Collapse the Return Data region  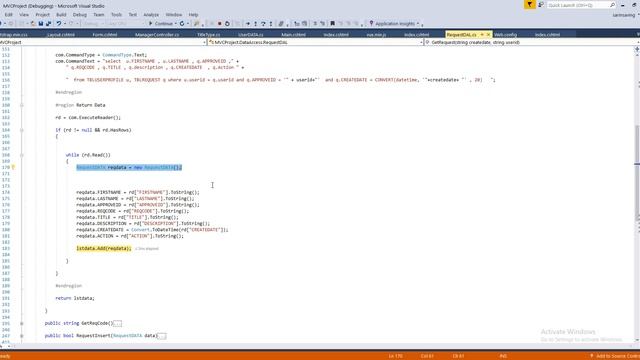click(x=22, y=105)
